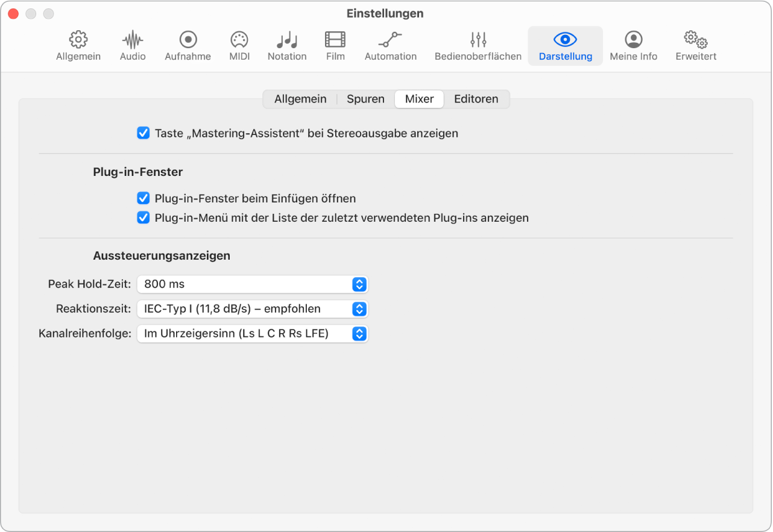Open the Notation notes settings pane
This screenshot has width=773, height=532.
pyautogui.click(x=287, y=46)
